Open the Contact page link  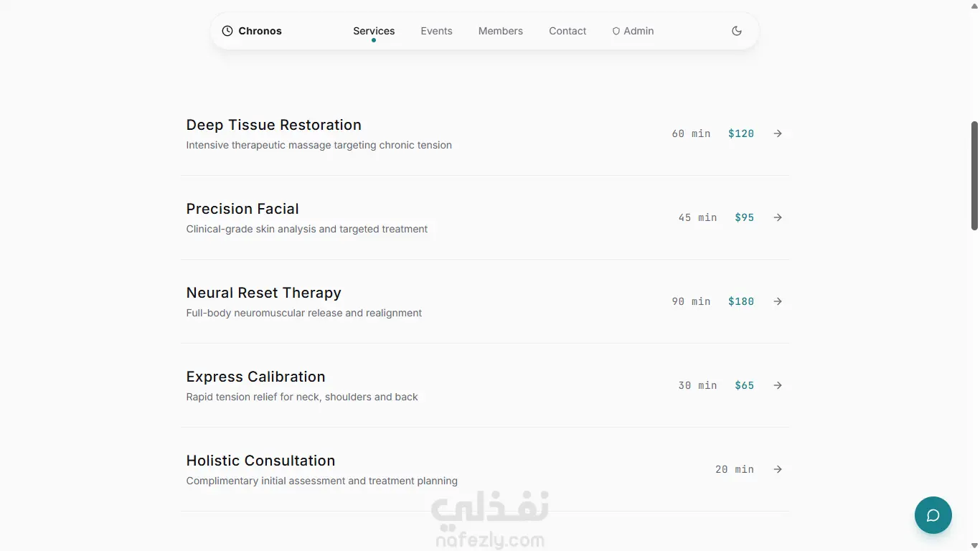tap(567, 31)
